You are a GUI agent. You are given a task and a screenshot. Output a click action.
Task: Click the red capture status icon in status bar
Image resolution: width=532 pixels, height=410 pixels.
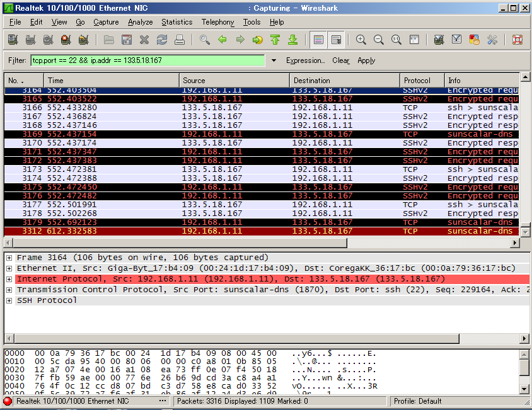8,401
